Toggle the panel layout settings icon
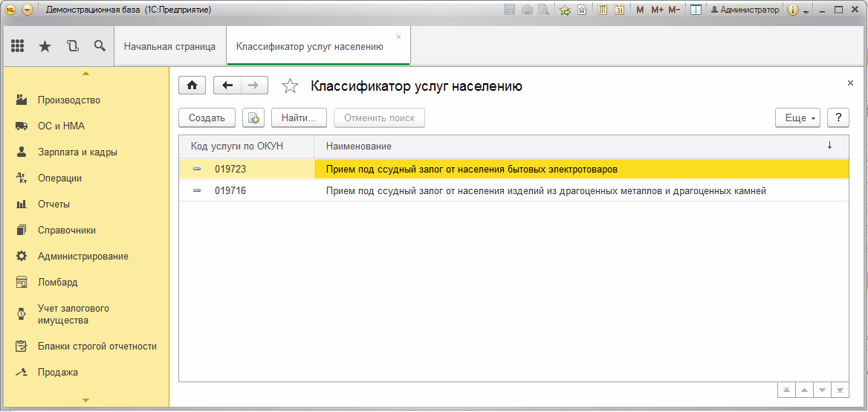 (696, 10)
